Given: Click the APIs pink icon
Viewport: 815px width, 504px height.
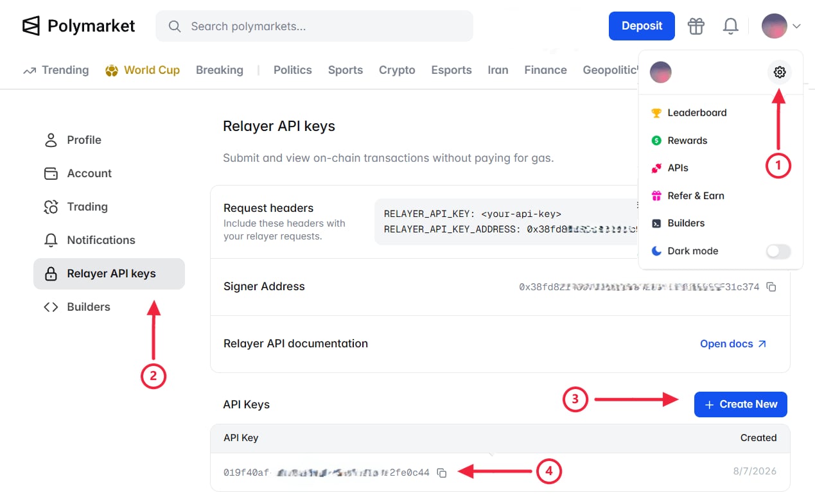Looking at the screenshot, I should point(656,168).
